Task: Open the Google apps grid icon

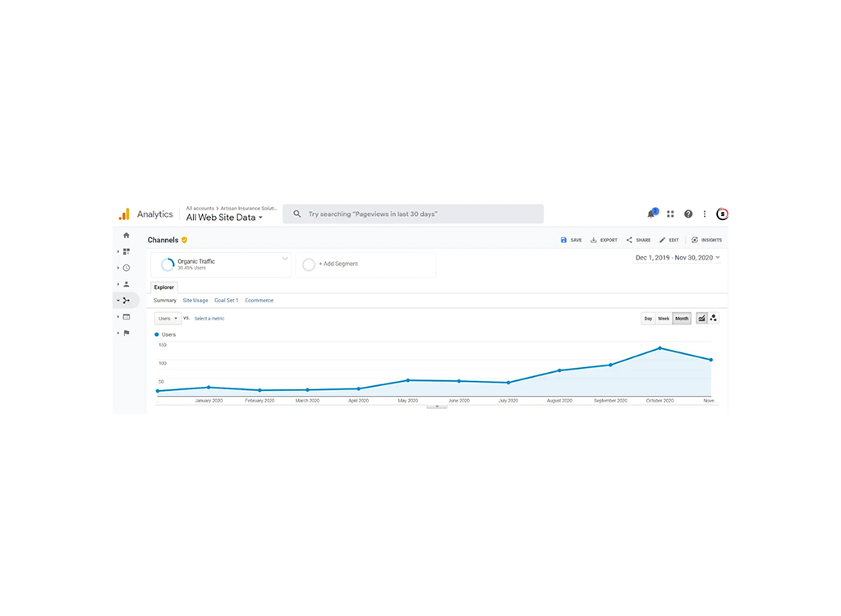Action: pyautogui.click(x=670, y=214)
